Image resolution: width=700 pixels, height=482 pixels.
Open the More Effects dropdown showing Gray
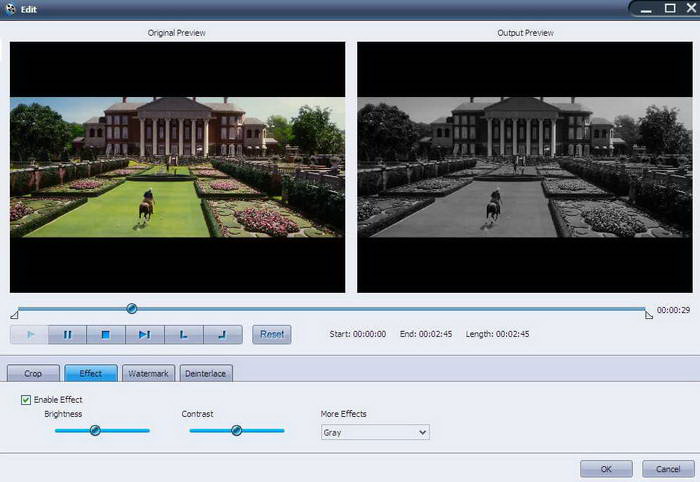(375, 432)
